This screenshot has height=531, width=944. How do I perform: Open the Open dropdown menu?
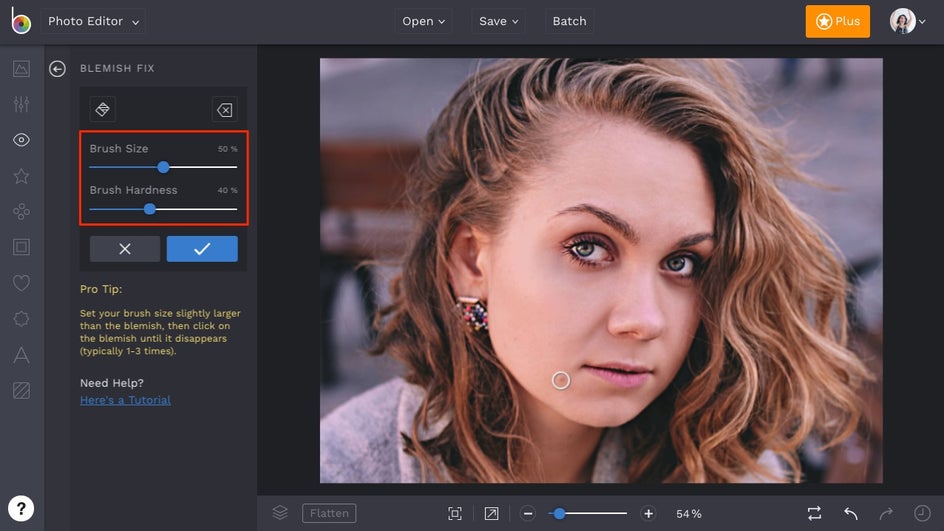tap(425, 21)
